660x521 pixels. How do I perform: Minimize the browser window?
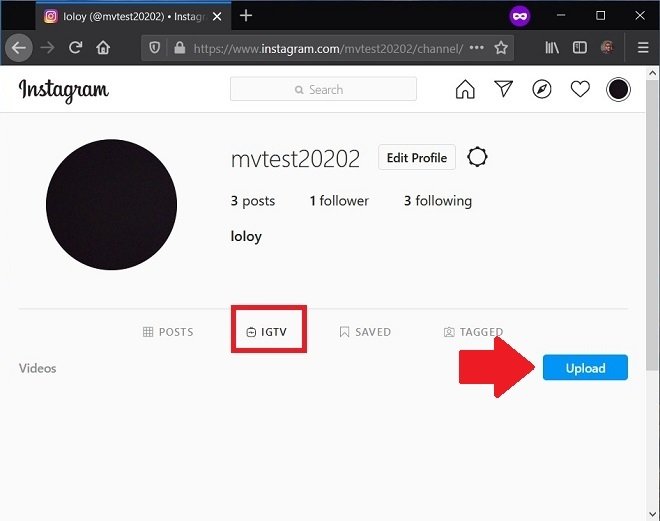click(x=561, y=16)
